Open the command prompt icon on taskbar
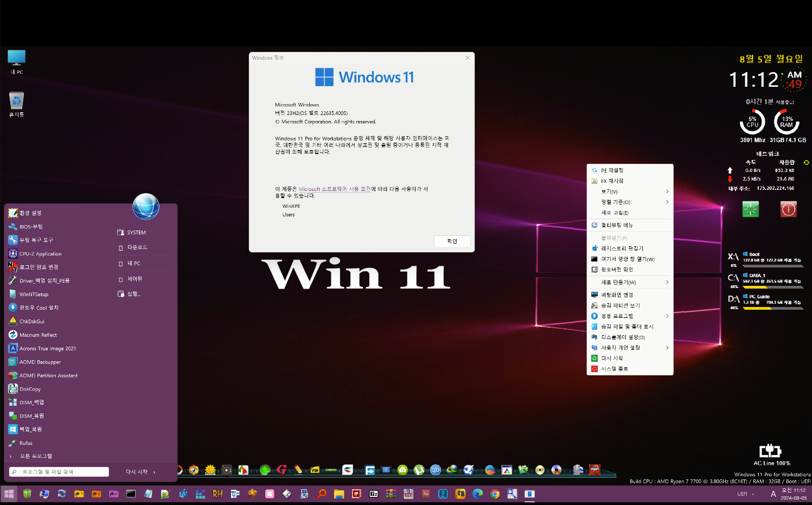 pyautogui.click(x=131, y=494)
